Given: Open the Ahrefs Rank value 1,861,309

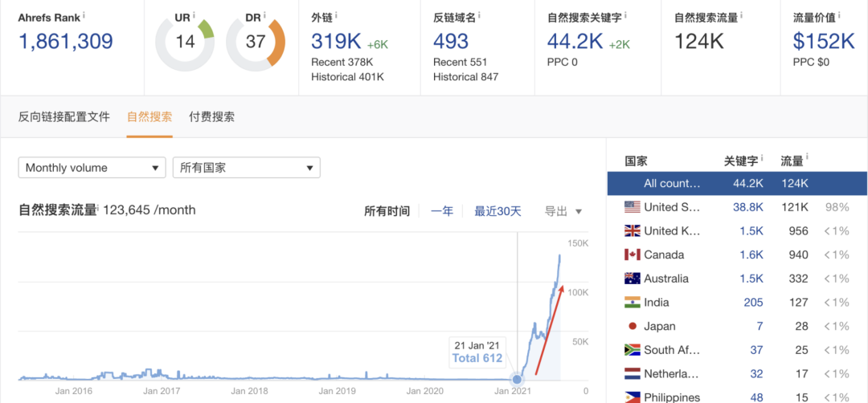Looking at the screenshot, I should 65,42.
